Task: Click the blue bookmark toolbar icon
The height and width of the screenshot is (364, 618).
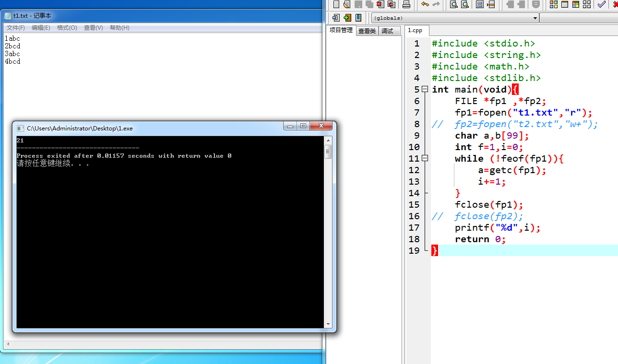Action: 358,18
